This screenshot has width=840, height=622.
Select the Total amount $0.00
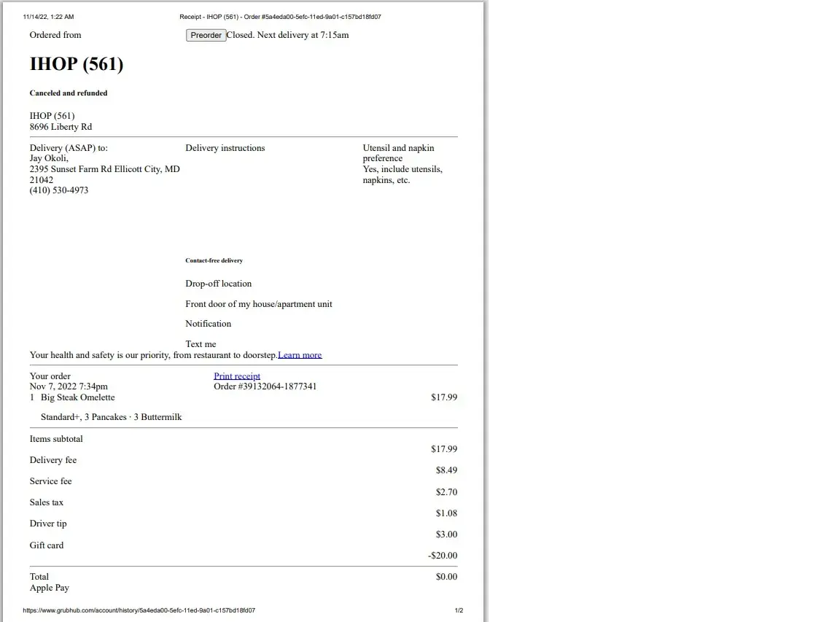[446, 577]
